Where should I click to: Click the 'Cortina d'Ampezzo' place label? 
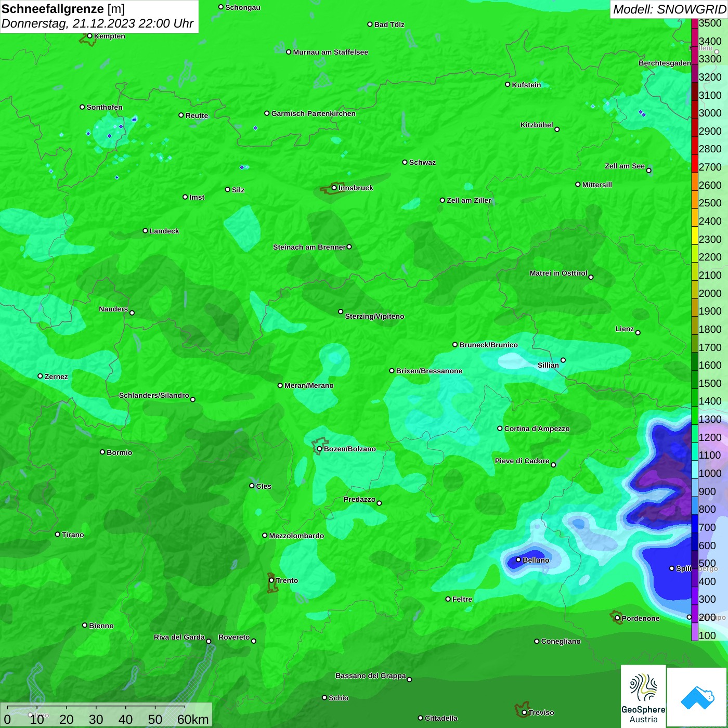(x=537, y=428)
